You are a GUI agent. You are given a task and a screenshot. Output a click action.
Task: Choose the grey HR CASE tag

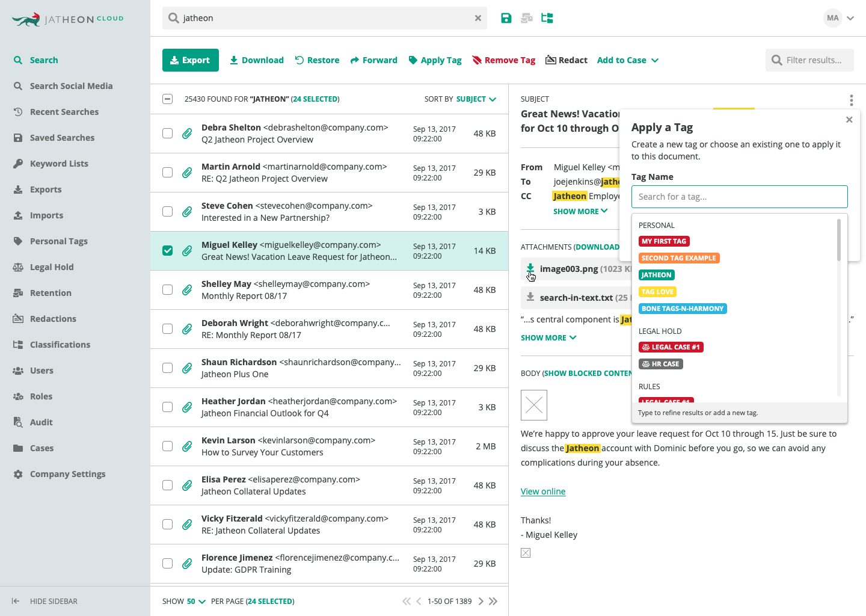tap(661, 364)
